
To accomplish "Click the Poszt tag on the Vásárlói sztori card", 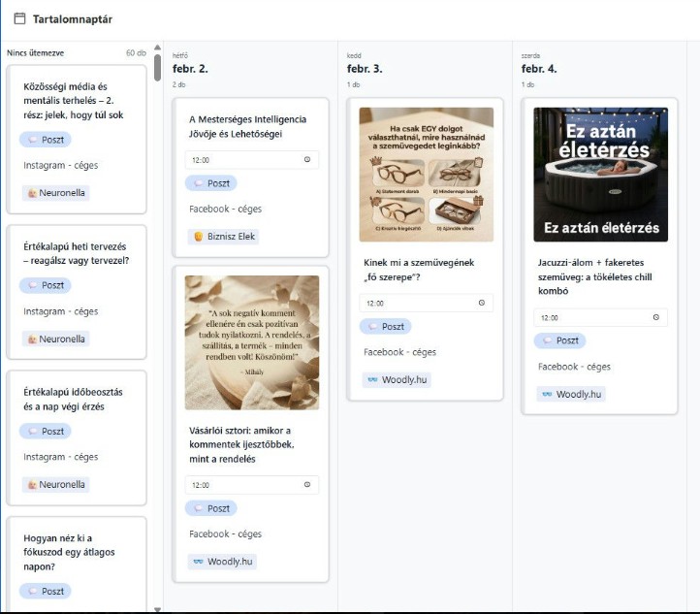I will pyautogui.click(x=210, y=508).
